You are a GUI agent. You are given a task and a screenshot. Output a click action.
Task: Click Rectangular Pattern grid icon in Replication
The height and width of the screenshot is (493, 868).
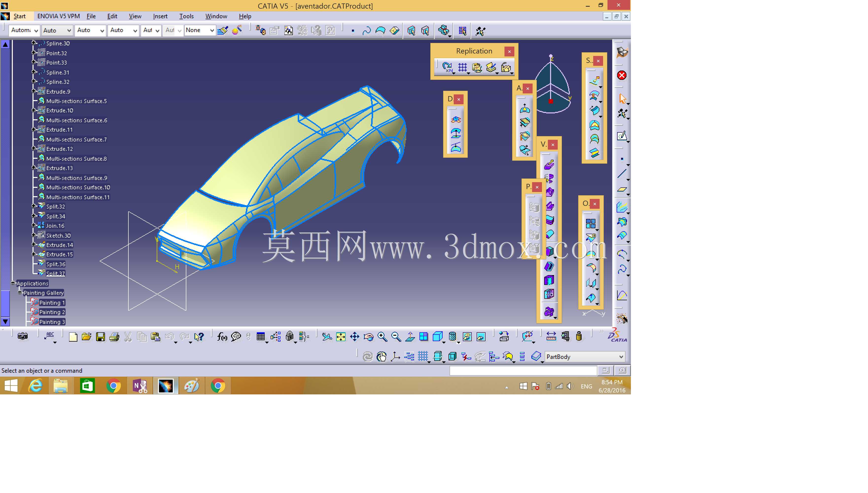point(462,67)
